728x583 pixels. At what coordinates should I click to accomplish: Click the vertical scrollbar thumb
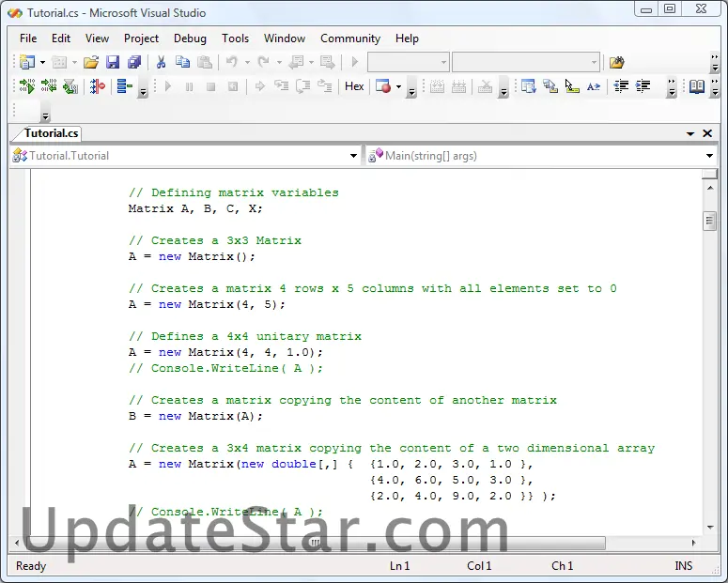709,221
